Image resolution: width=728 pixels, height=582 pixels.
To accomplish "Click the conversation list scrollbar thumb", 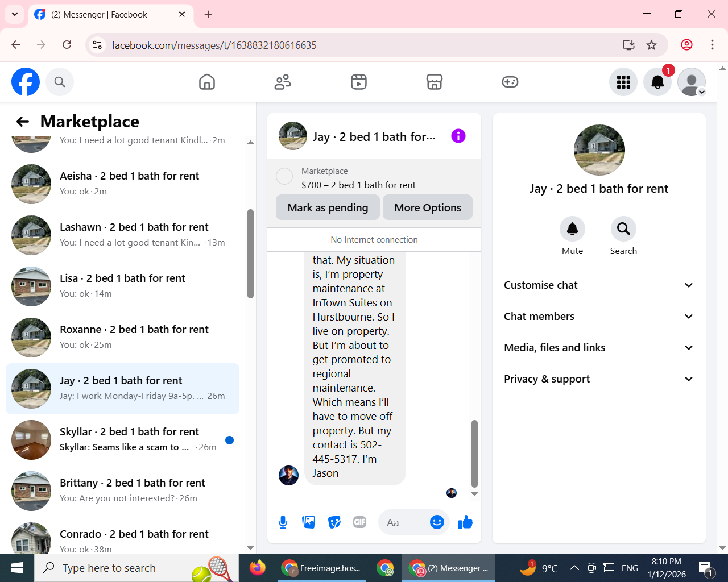I will coord(250,253).
